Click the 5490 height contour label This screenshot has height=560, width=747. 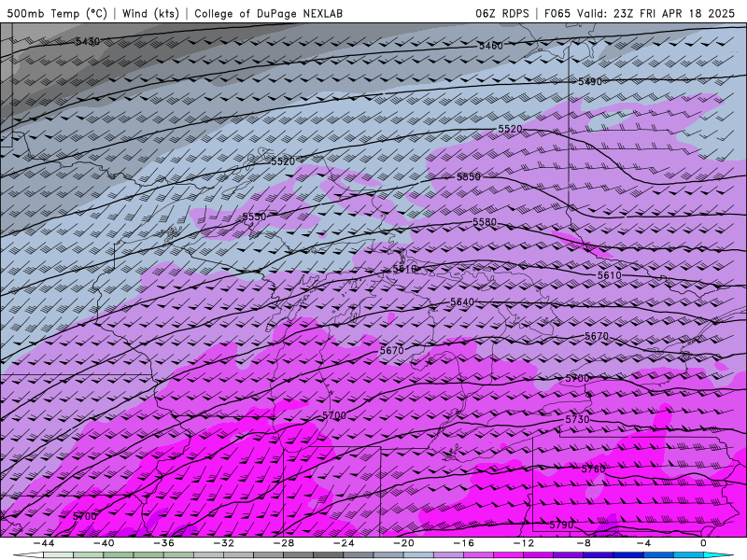point(590,81)
